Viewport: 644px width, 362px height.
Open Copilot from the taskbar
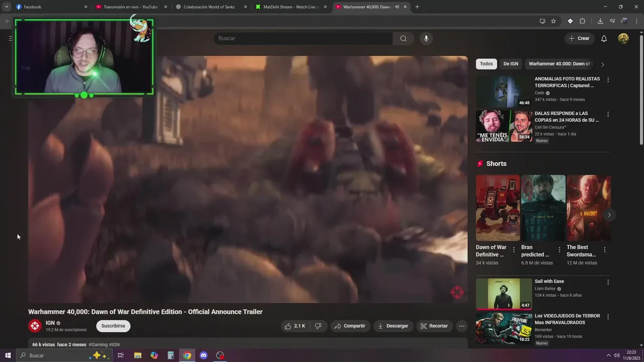(154, 355)
